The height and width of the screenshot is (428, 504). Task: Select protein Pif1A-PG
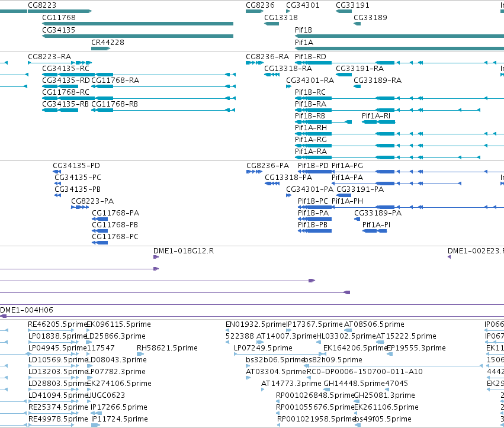click(x=347, y=166)
